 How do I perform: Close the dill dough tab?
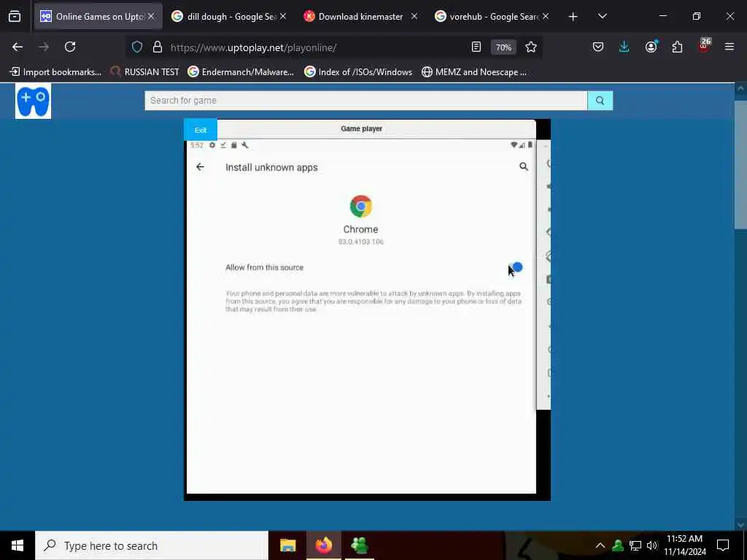[283, 16]
